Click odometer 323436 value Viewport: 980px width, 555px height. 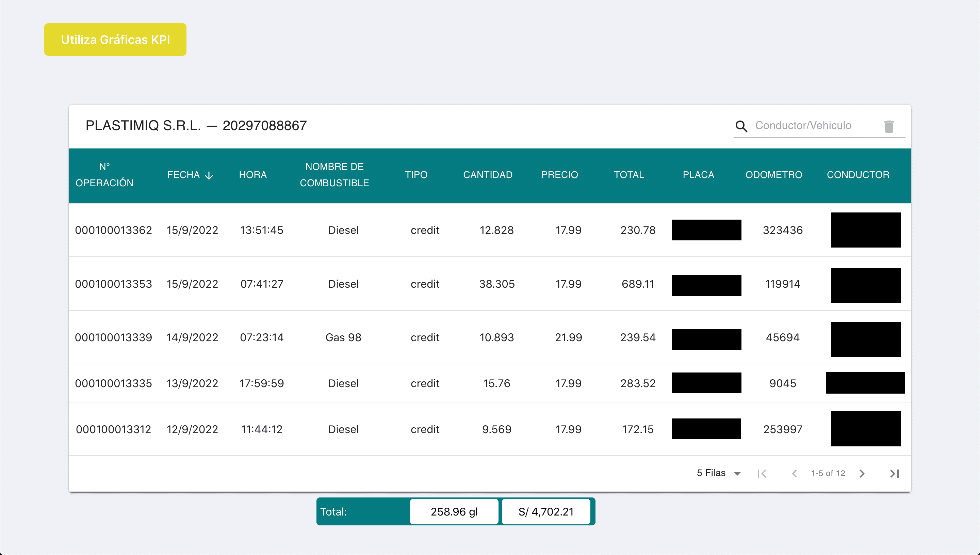click(x=783, y=230)
